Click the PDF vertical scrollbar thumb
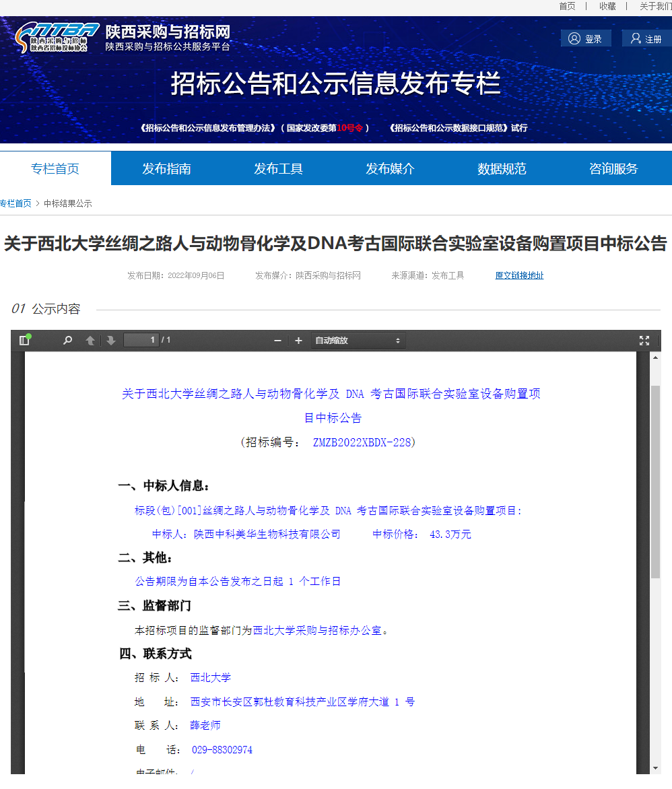672x789 pixels. coord(655,481)
